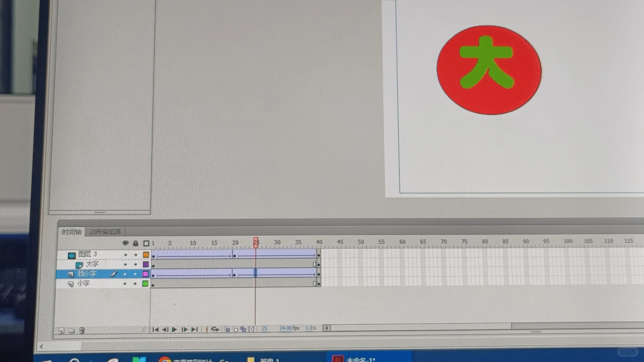Toggle visibility dot for 小字 layer
This screenshot has height=362, width=644.
(x=125, y=284)
